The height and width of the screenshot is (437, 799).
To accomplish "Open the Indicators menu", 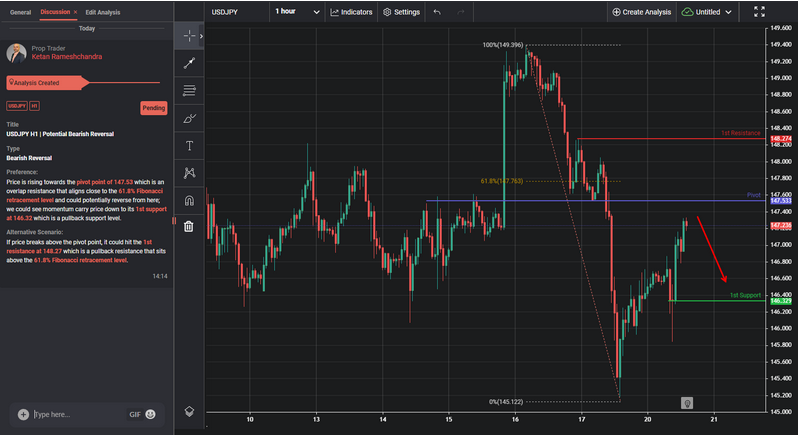I will pyautogui.click(x=352, y=12).
